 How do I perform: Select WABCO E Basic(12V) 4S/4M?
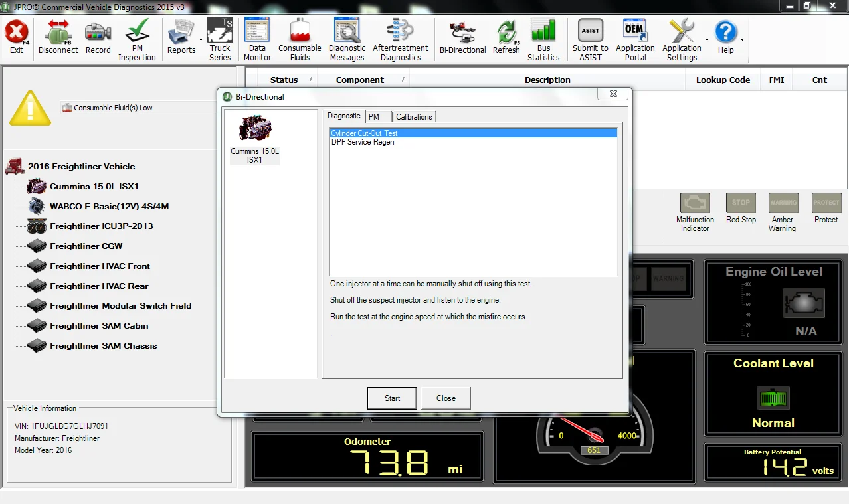[x=110, y=207]
